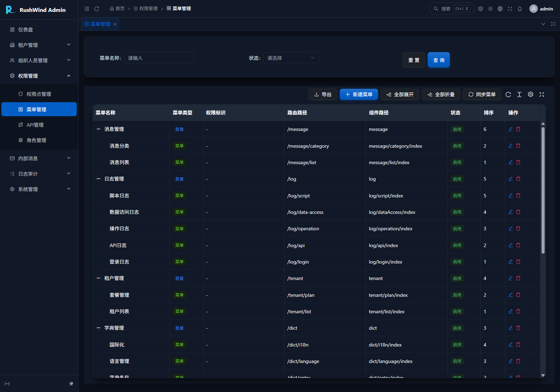Click the admin user avatar
This screenshot has width=560, height=392.
pos(533,9)
